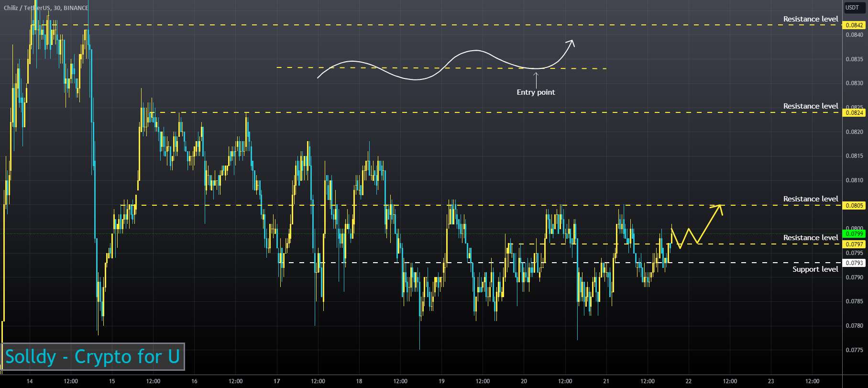
Task: Click the 0.0785 price axis tick
Action: pyautogui.click(x=854, y=301)
